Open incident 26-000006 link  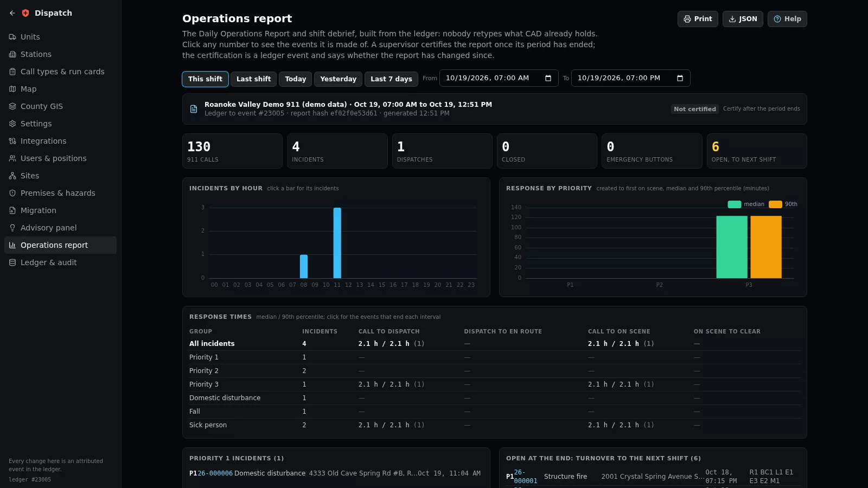(x=215, y=473)
